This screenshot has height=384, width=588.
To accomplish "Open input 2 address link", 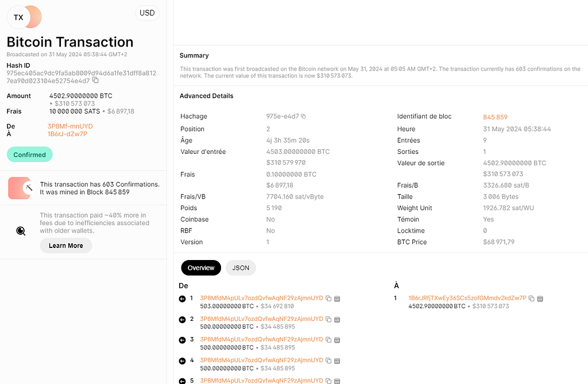I will point(261,319).
